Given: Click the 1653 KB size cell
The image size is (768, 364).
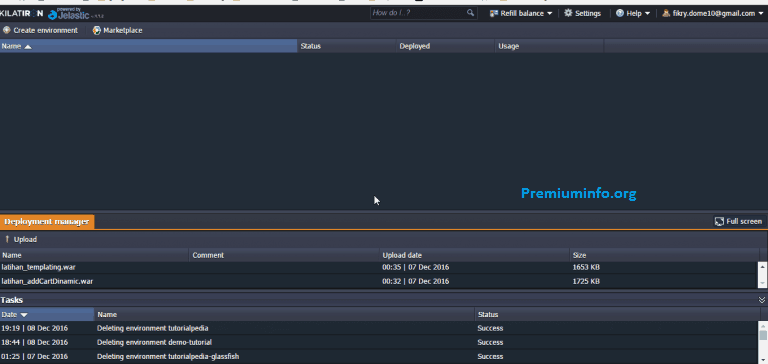Looking at the screenshot, I should [586, 267].
